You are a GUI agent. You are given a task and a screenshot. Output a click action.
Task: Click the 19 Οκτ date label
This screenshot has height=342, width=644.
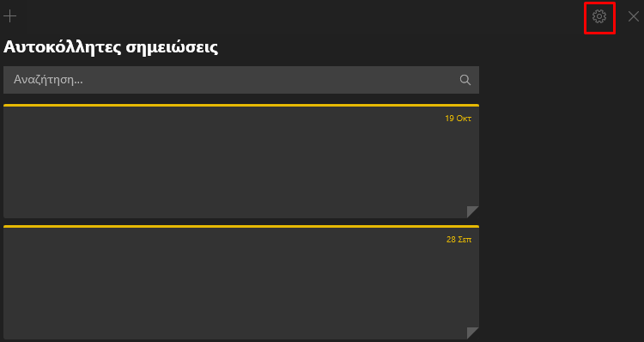[x=458, y=119]
